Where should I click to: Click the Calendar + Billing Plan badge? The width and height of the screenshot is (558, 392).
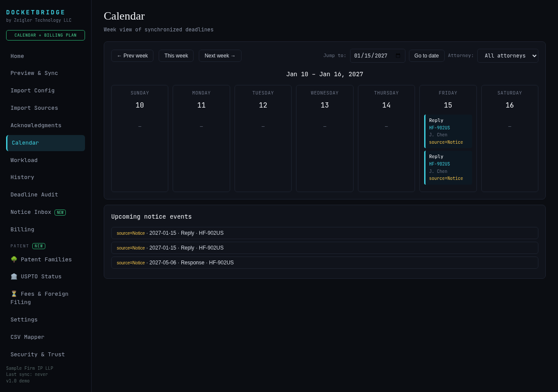tap(45, 35)
